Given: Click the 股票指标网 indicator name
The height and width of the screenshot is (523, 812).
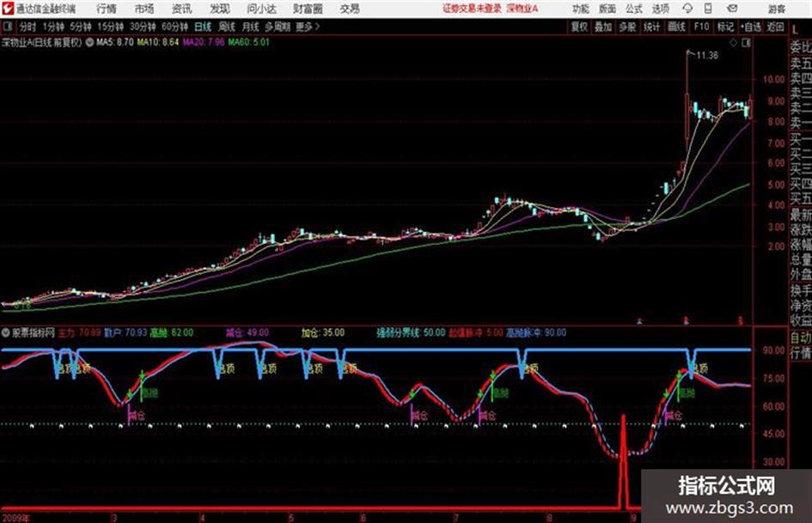Looking at the screenshot, I should [34, 333].
